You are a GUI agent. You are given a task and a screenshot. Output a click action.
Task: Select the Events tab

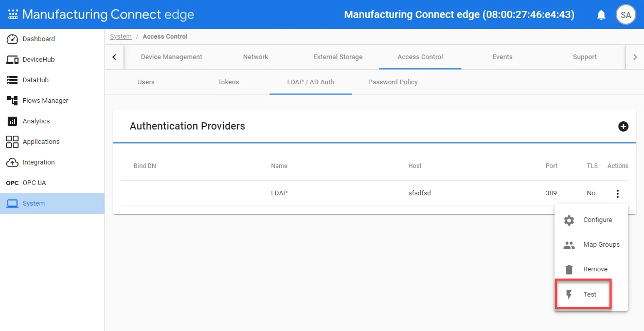(x=503, y=57)
